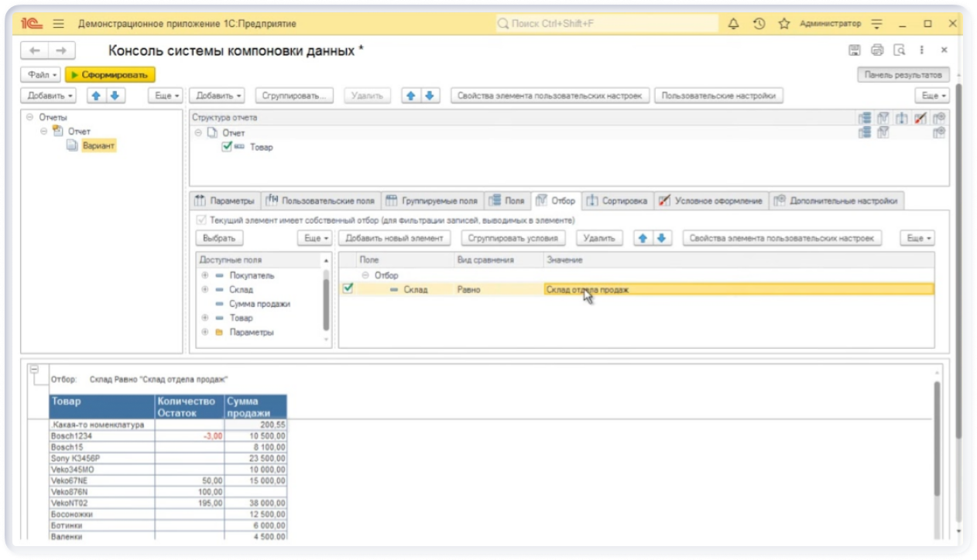Toggle 'Текущий элемент имеет собственный отбор' checkbox
977x560 pixels.
pos(202,220)
